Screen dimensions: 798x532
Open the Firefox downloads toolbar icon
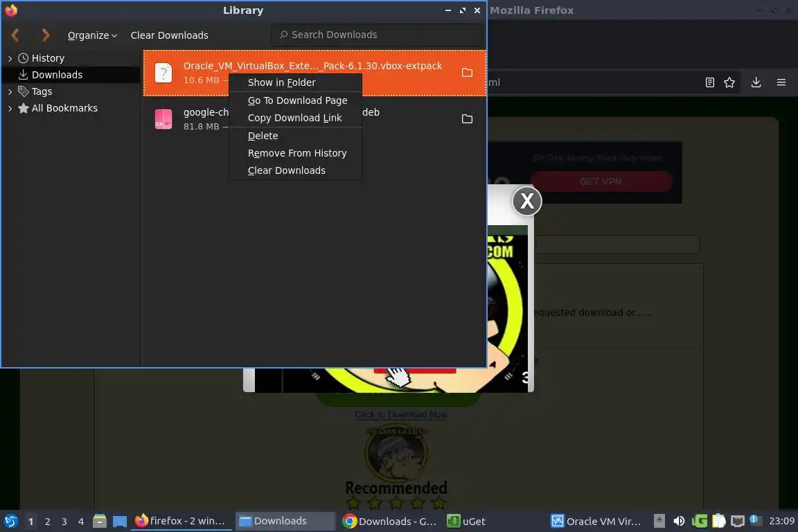click(x=756, y=82)
